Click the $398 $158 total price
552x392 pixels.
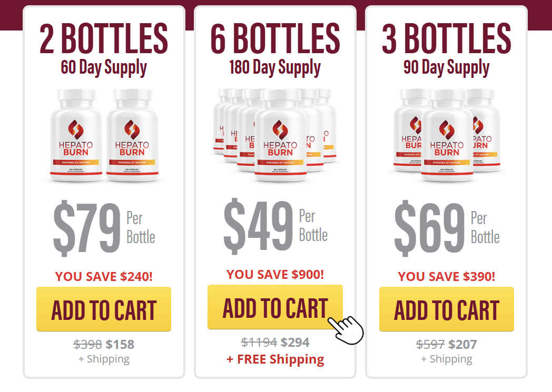pos(104,344)
